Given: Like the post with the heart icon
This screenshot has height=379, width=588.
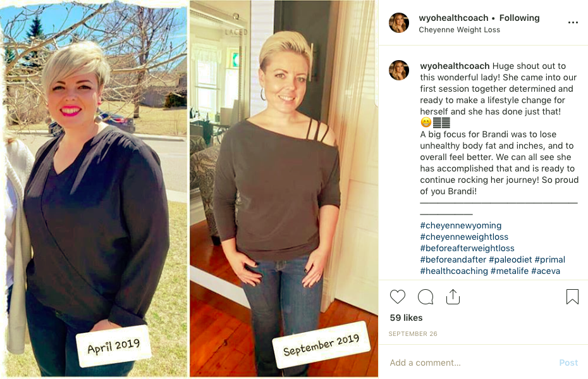Looking at the screenshot, I should point(398,297).
